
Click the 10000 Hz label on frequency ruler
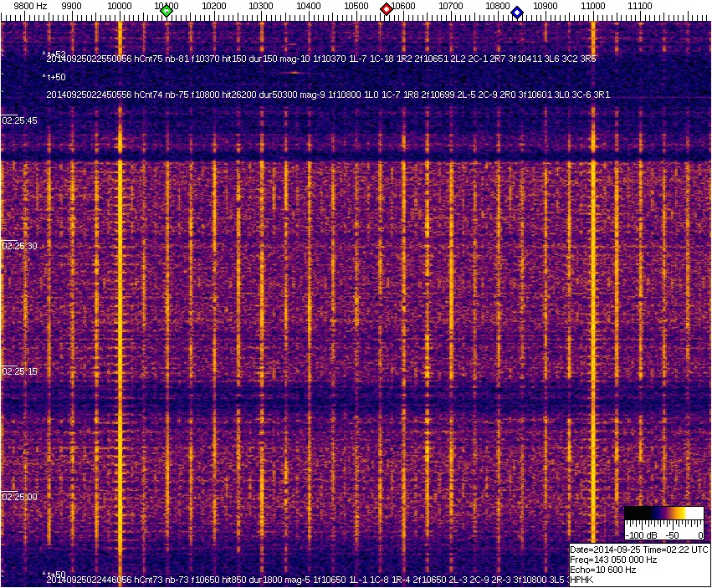click(120, 5)
